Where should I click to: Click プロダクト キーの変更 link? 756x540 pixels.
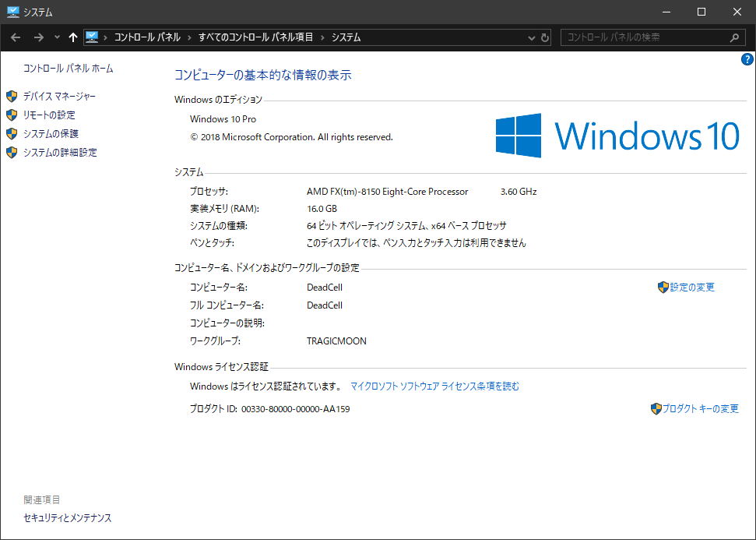[700, 409]
